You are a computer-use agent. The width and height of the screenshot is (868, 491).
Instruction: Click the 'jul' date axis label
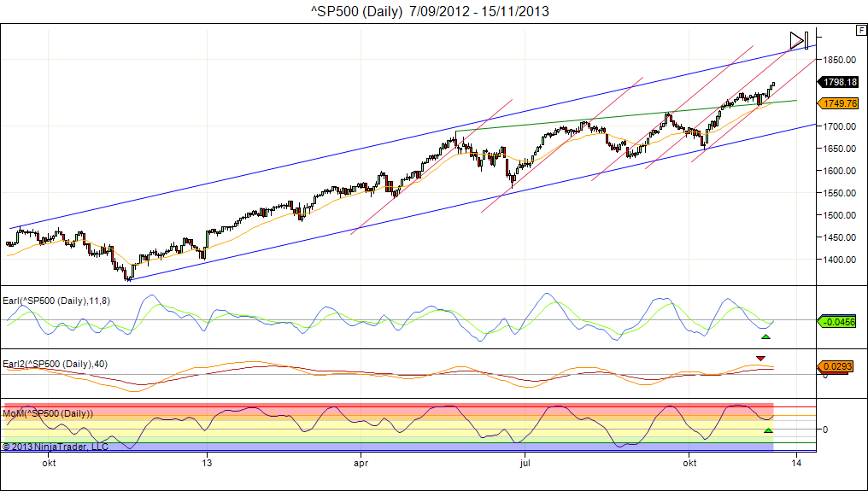(525, 463)
